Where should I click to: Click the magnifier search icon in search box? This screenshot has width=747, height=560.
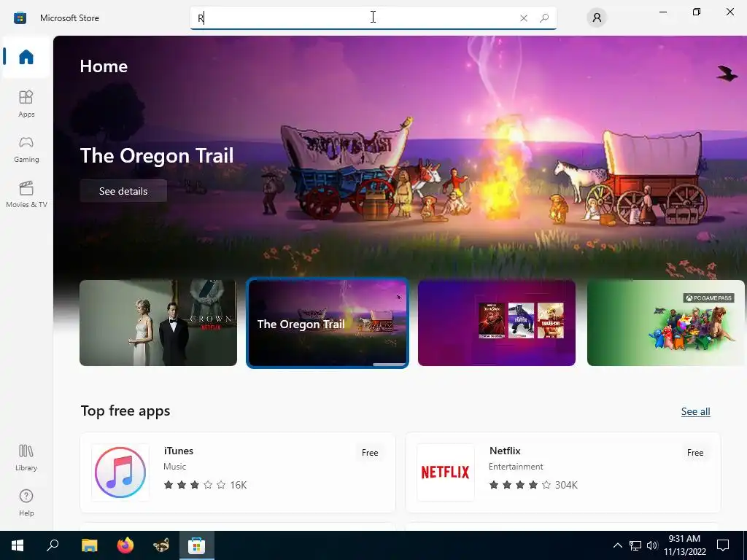click(x=544, y=18)
